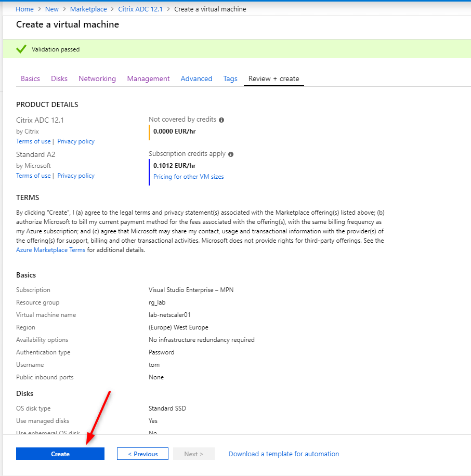471x476 pixels.
Task: Go to Marketplace breadcrumb link
Action: pyautogui.click(x=88, y=9)
